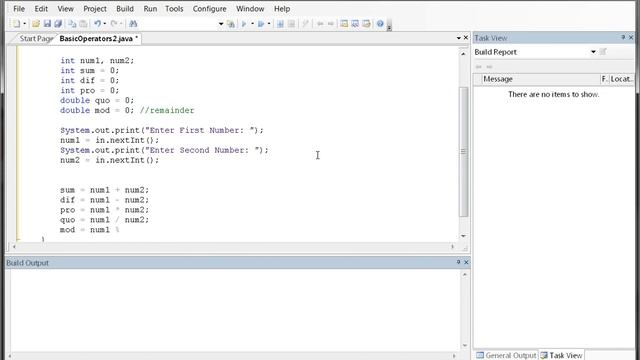
Task: Open the Build icon's dropdown arrow
Action: tap(252, 24)
